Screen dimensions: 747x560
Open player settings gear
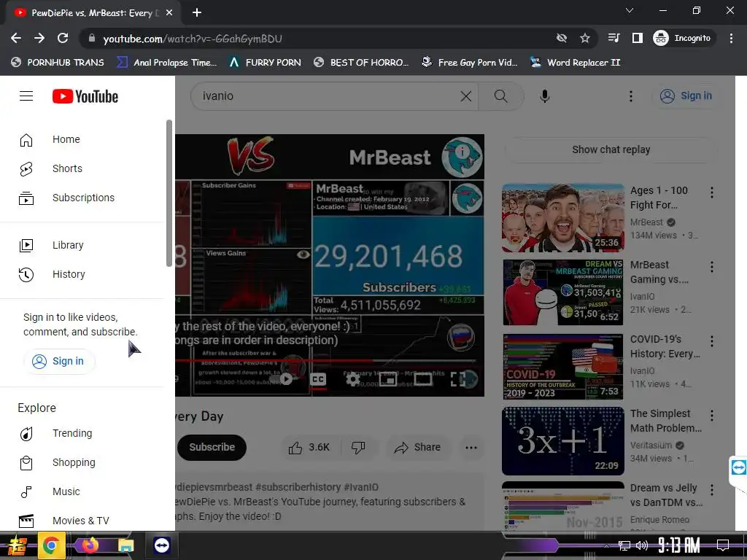coord(353,379)
